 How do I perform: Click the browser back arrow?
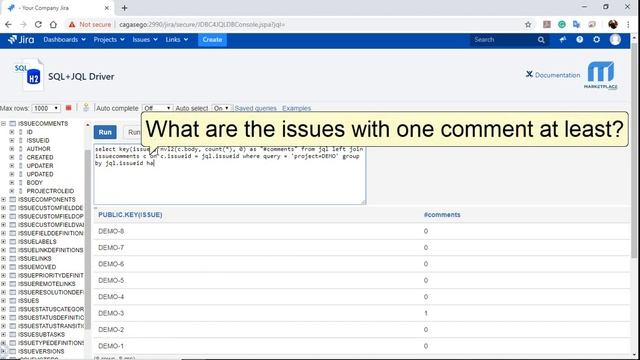coord(8,24)
